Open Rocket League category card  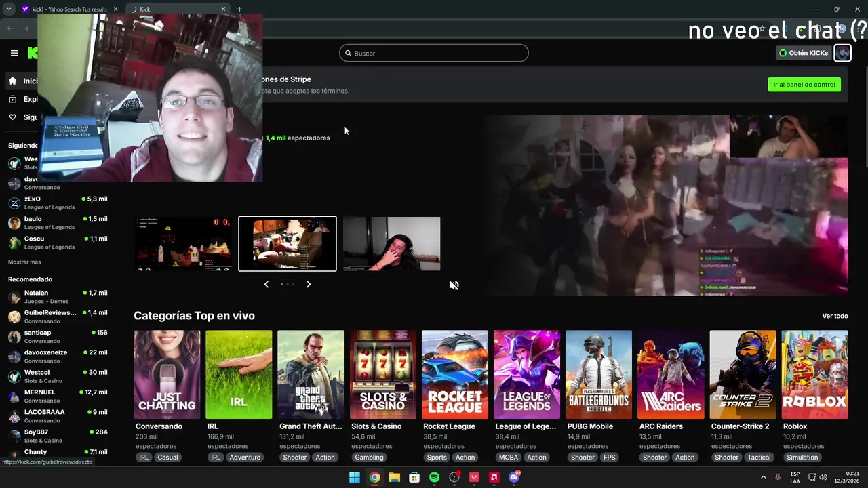[x=455, y=374]
